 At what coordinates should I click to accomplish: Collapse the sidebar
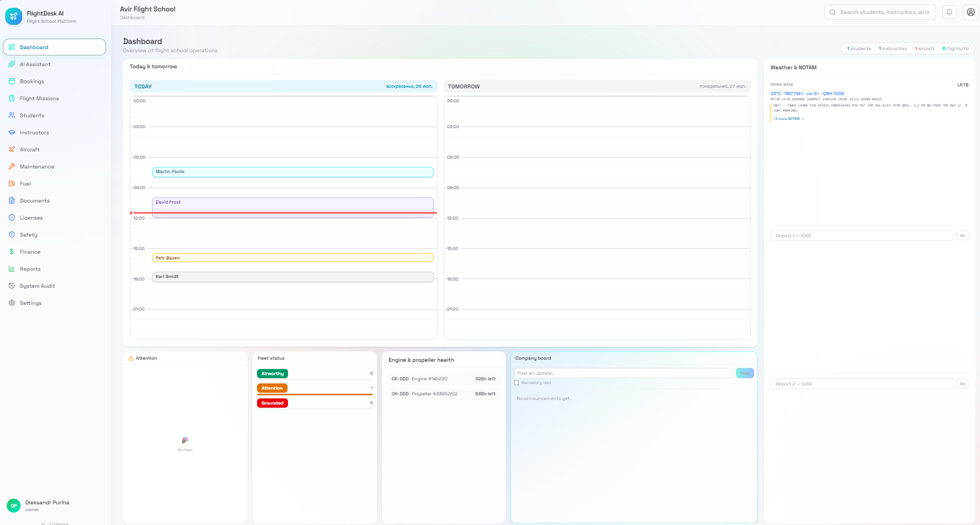coord(55,523)
